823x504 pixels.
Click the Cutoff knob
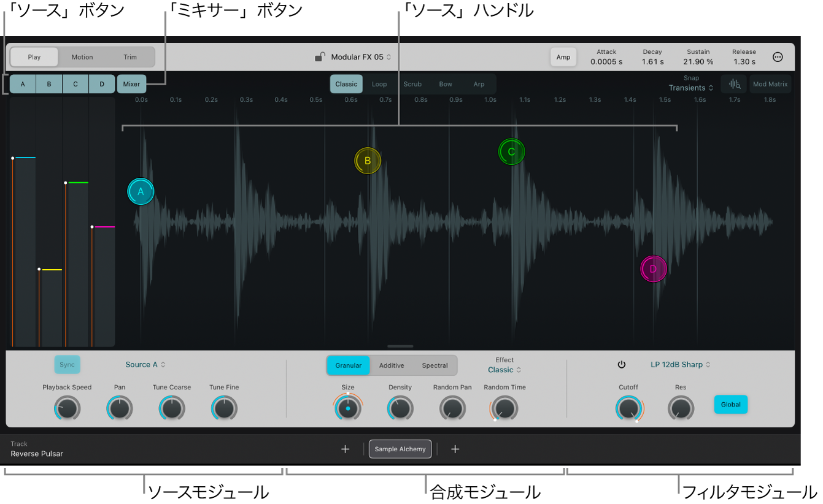628,408
